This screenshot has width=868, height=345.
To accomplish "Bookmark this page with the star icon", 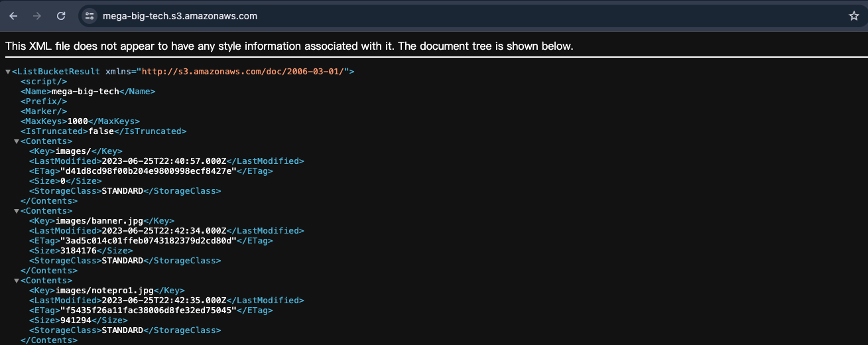I will pos(853,16).
